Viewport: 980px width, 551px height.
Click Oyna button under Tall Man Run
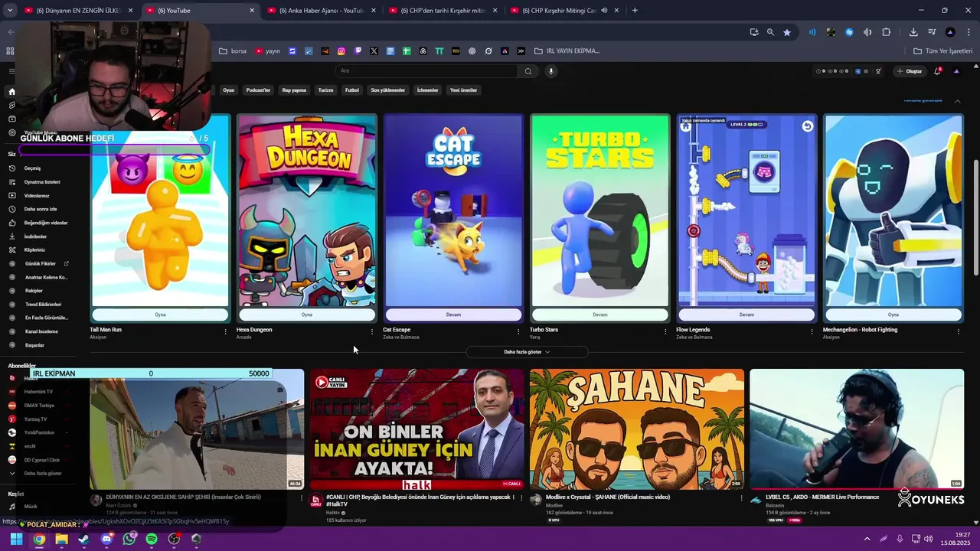click(160, 315)
